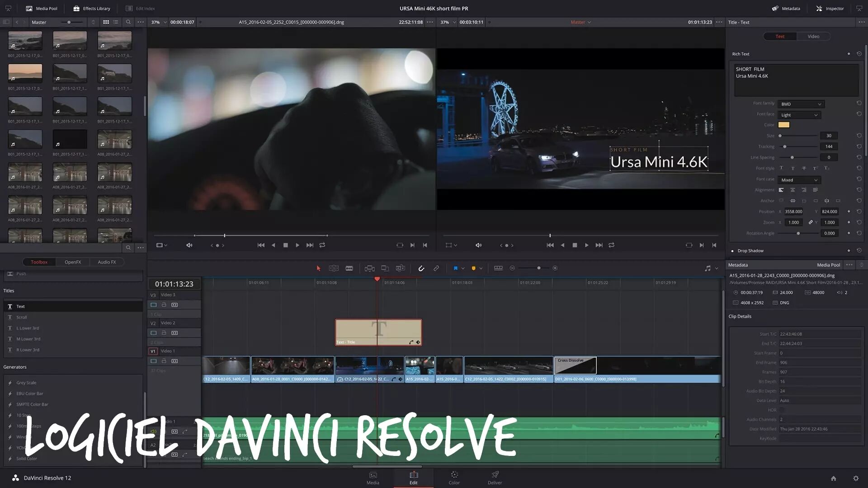Click the insert clip icon
The image size is (868, 488).
coord(369,268)
